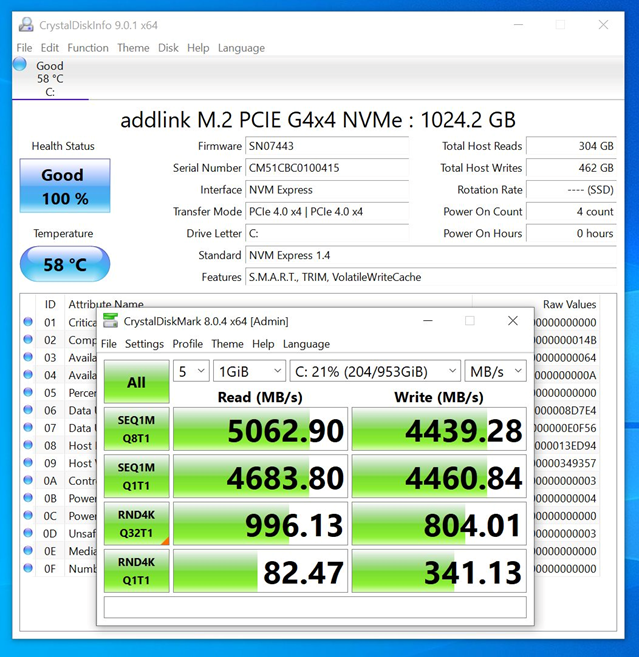The height and width of the screenshot is (657, 639).
Task: Click the Good 100 % health status button
Action: coord(65,186)
